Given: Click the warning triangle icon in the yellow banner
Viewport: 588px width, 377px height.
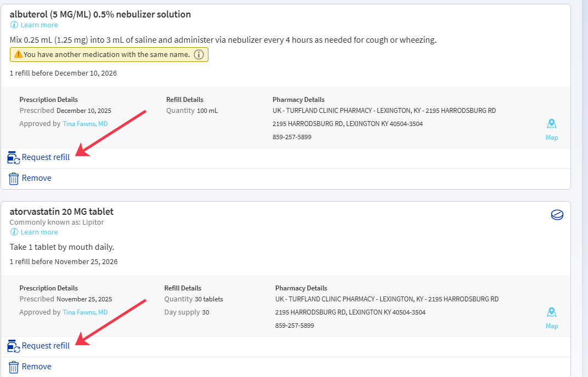Looking at the screenshot, I should (17, 54).
